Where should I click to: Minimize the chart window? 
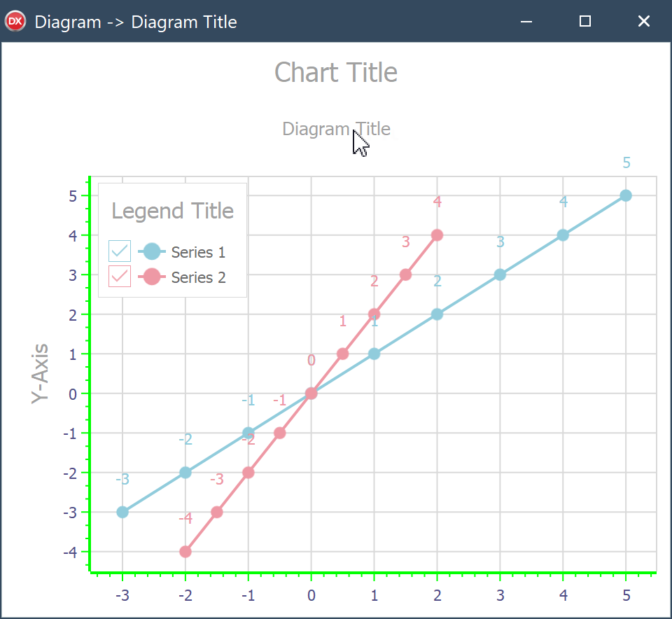[526, 22]
